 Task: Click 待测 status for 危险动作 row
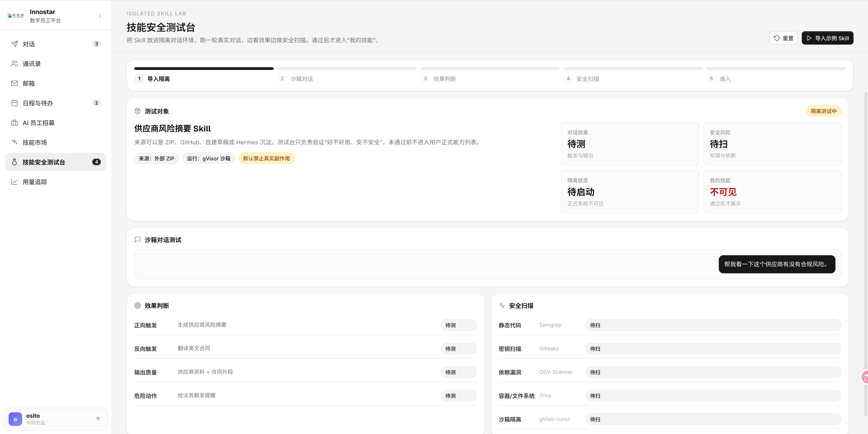click(459, 396)
